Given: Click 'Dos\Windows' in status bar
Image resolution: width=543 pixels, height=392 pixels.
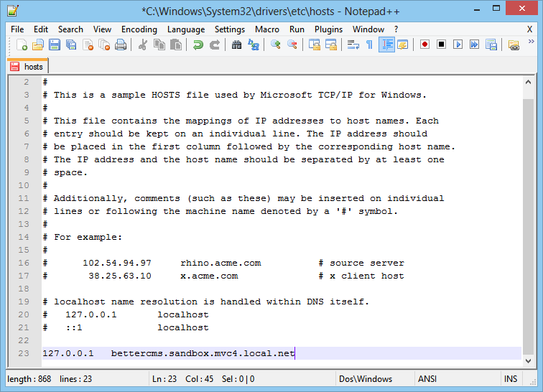Looking at the screenshot, I should (366, 379).
